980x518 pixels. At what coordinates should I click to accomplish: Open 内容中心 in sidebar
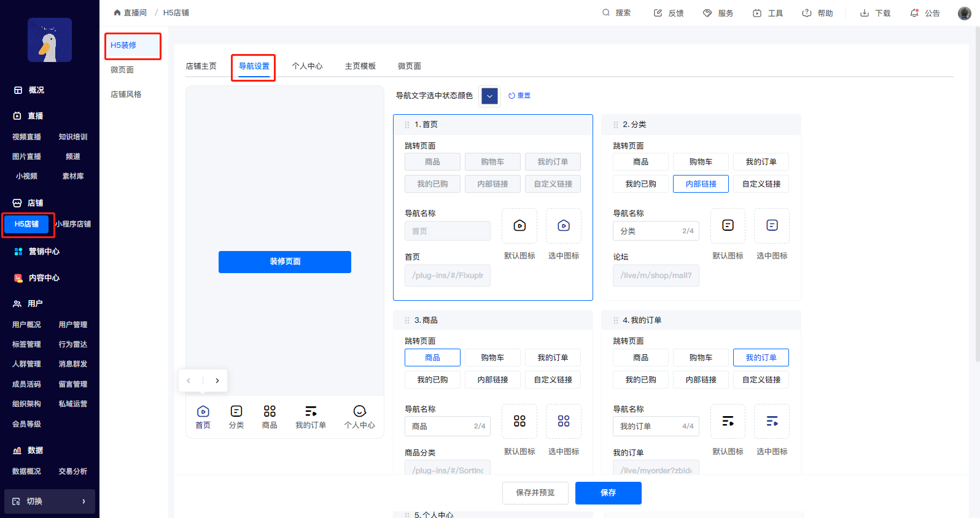click(x=37, y=278)
